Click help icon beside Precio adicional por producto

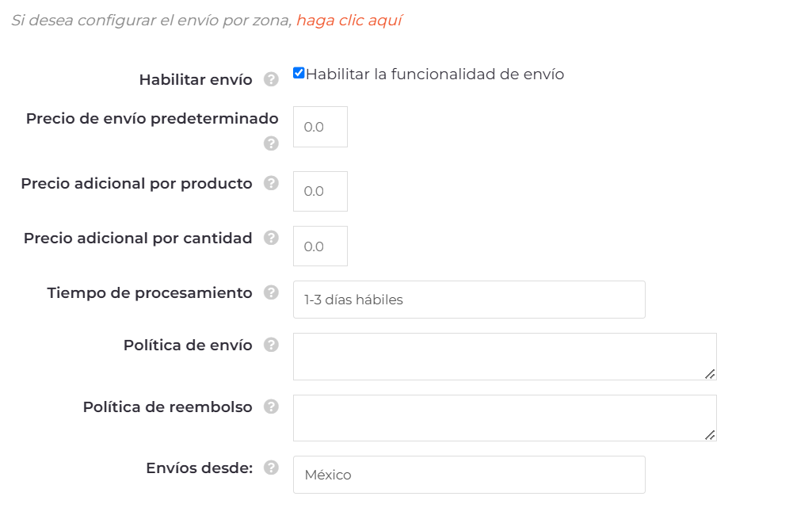[x=271, y=183]
